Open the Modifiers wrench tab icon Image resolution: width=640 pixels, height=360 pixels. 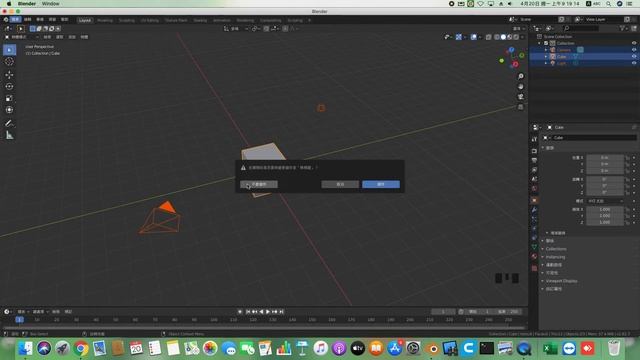point(534,210)
